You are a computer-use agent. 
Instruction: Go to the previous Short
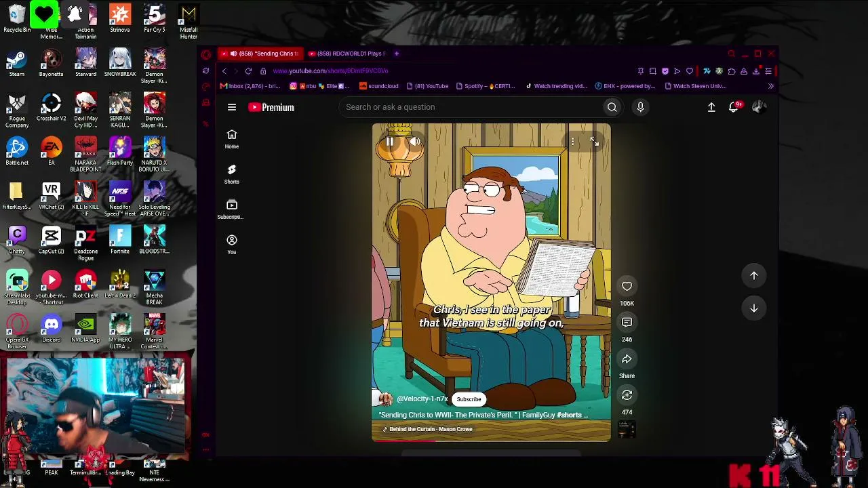[753, 275]
